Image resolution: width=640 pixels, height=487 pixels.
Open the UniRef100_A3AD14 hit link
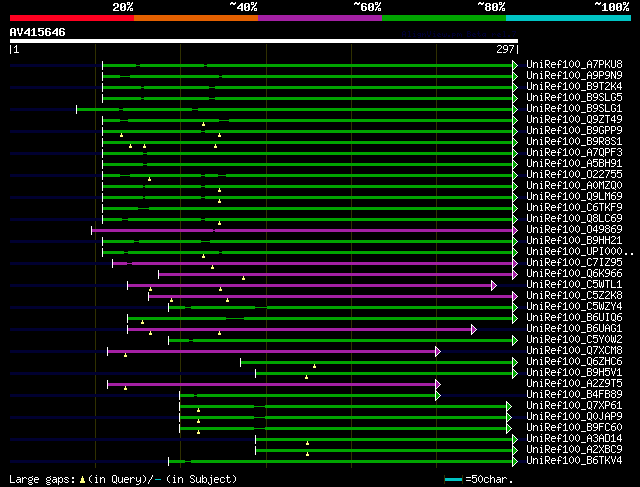pyautogui.click(x=574, y=439)
